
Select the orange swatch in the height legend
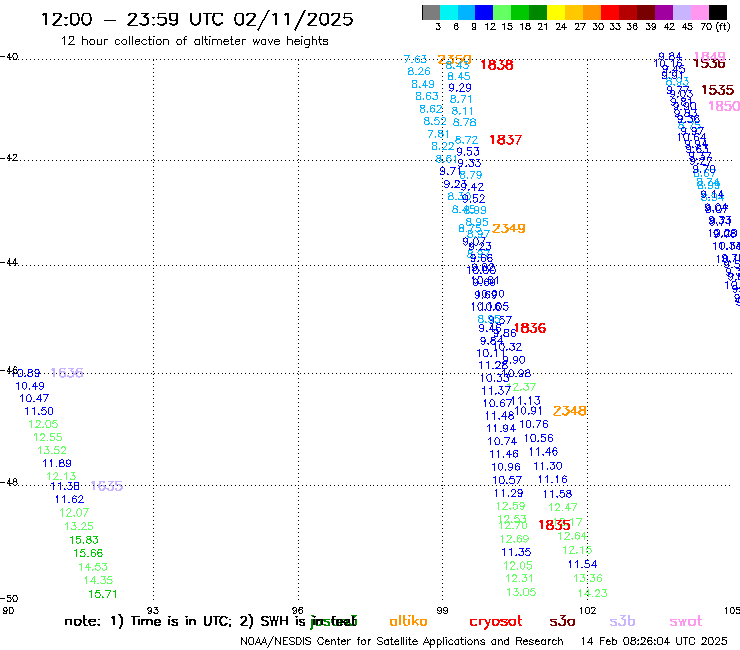click(x=591, y=12)
